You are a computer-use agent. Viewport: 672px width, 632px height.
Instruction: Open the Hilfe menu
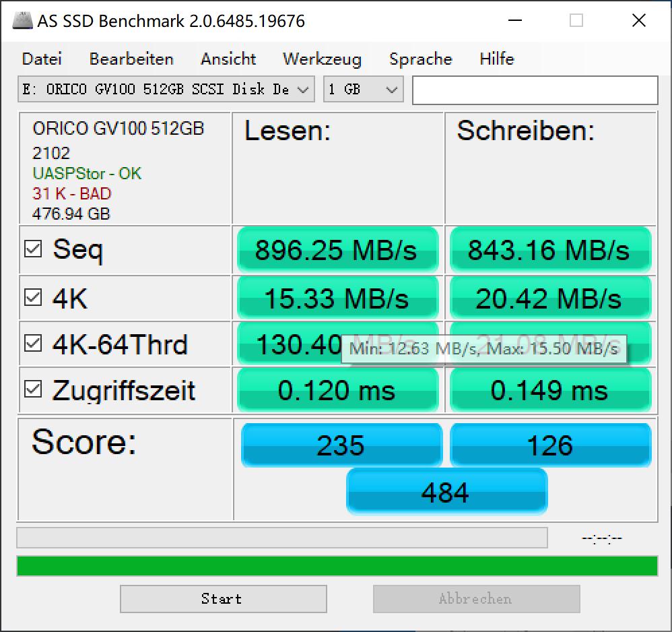pyautogui.click(x=497, y=59)
